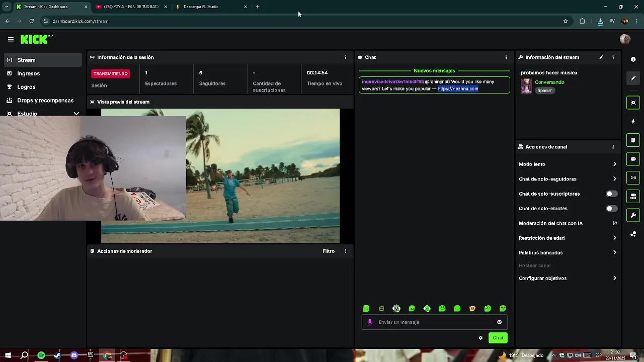
Task: Open the profile avatar in Kick header
Action: 625,39
